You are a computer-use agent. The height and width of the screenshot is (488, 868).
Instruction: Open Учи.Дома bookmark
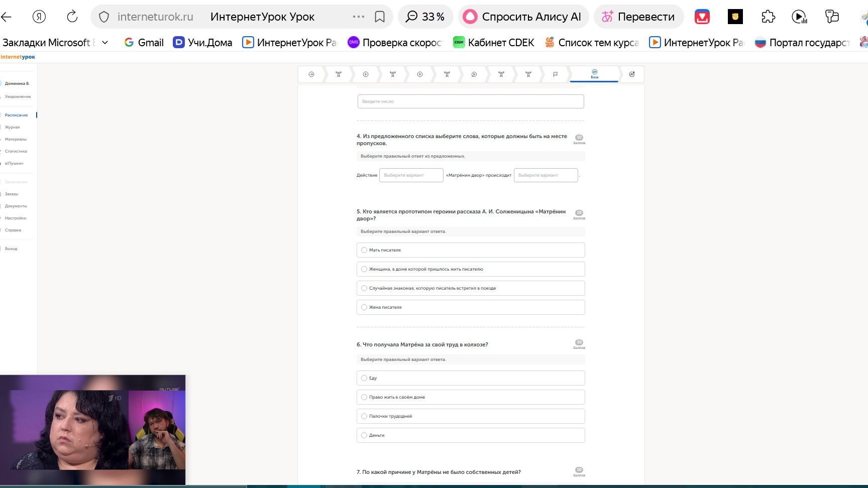coord(202,43)
